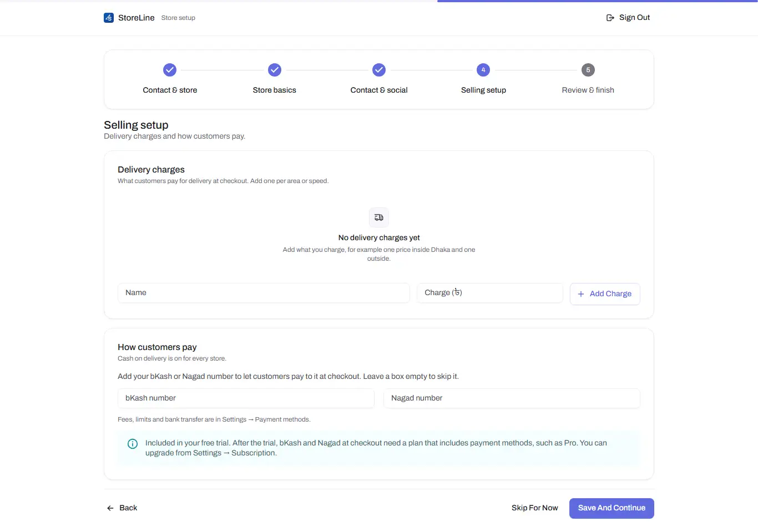Go to the Contact & social step label
The image size is (758, 532).
pos(379,90)
